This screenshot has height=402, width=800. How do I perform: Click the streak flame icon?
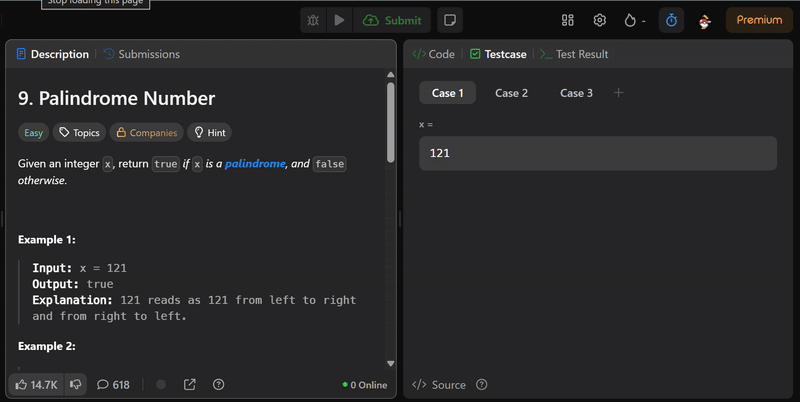(x=630, y=20)
